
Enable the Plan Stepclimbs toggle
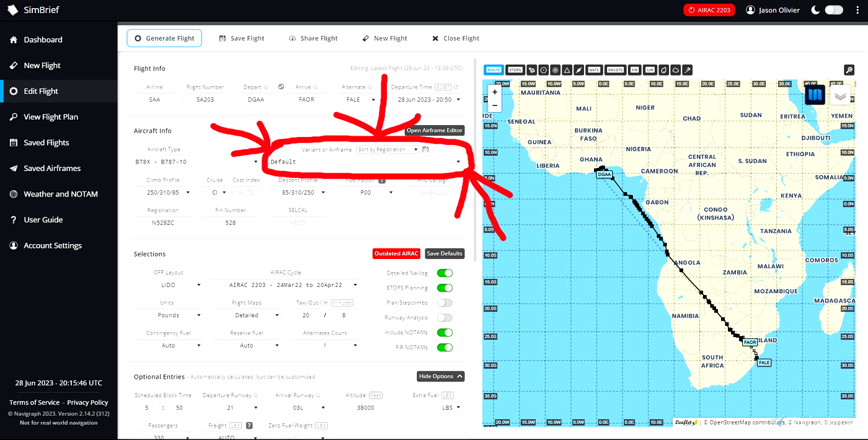[x=445, y=303]
